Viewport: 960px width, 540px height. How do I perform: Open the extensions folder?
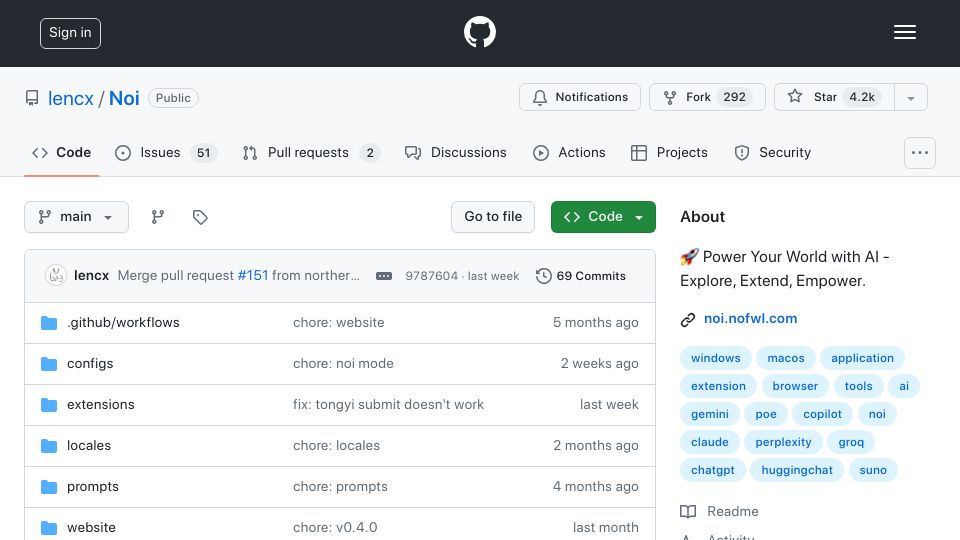[x=100, y=405]
